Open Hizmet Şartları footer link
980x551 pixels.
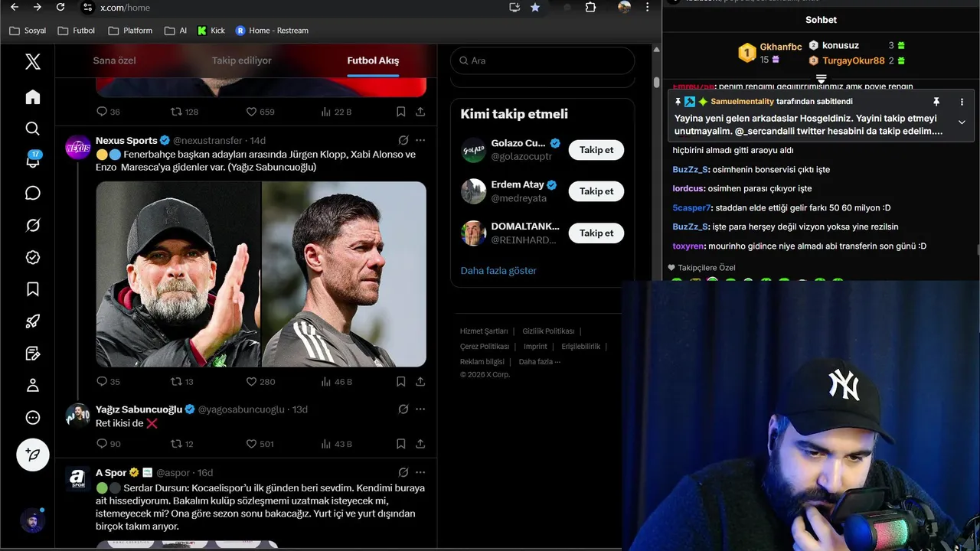[x=484, y=331]
